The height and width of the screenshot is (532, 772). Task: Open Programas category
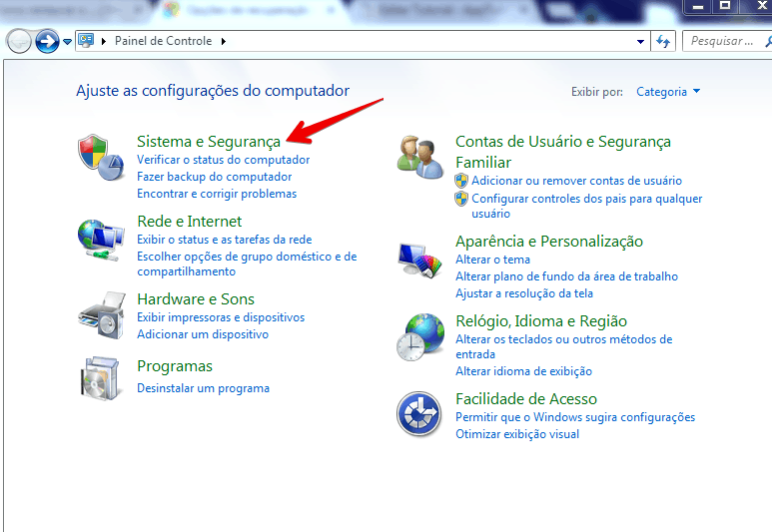(x=175, y=366)
